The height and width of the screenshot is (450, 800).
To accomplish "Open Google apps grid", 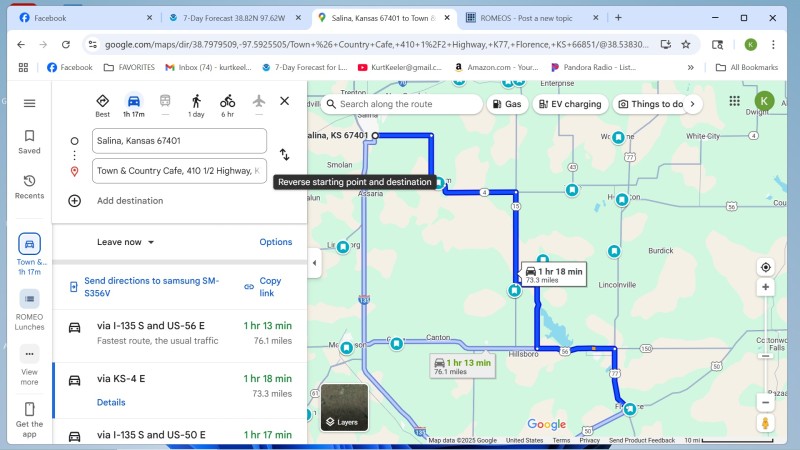I will (x=734, y=101).
